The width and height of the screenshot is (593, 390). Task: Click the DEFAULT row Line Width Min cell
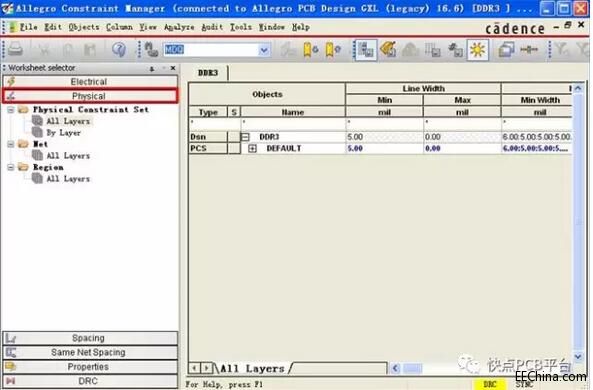point(384,149)
